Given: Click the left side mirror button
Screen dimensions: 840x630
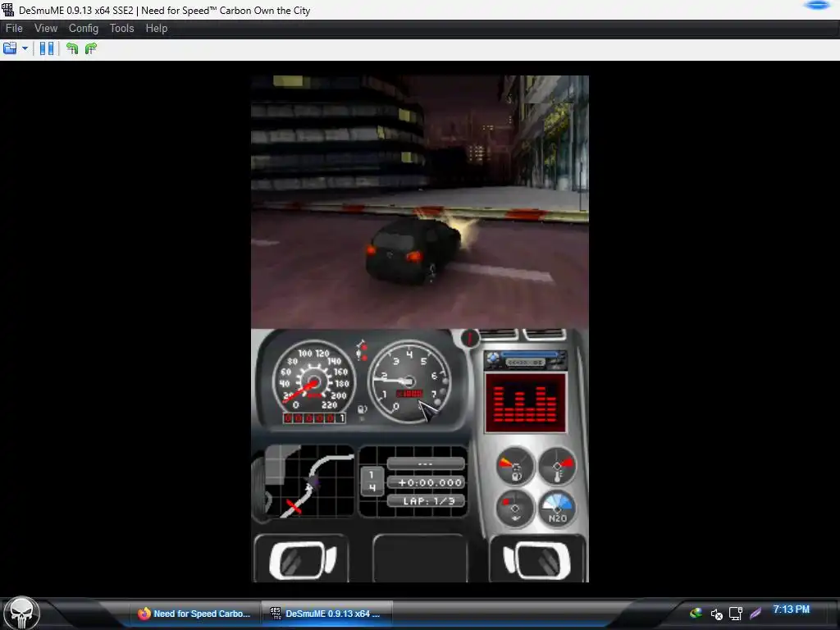Looking at the screenshot, I should click(302, 559).
